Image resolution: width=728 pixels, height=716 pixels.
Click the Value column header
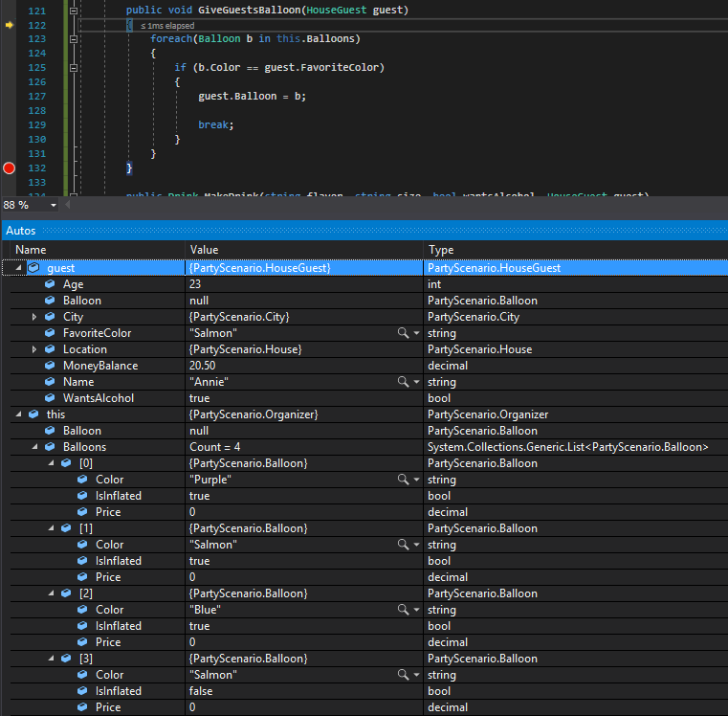click(205, 250)
